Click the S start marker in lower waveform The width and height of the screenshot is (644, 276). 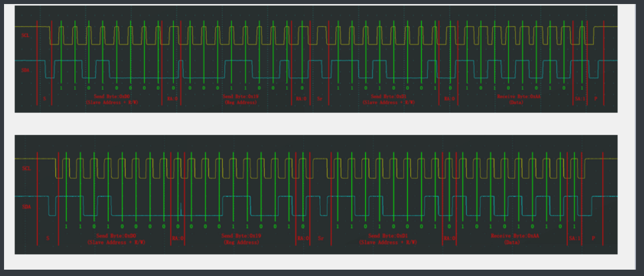tap(48, 238)
